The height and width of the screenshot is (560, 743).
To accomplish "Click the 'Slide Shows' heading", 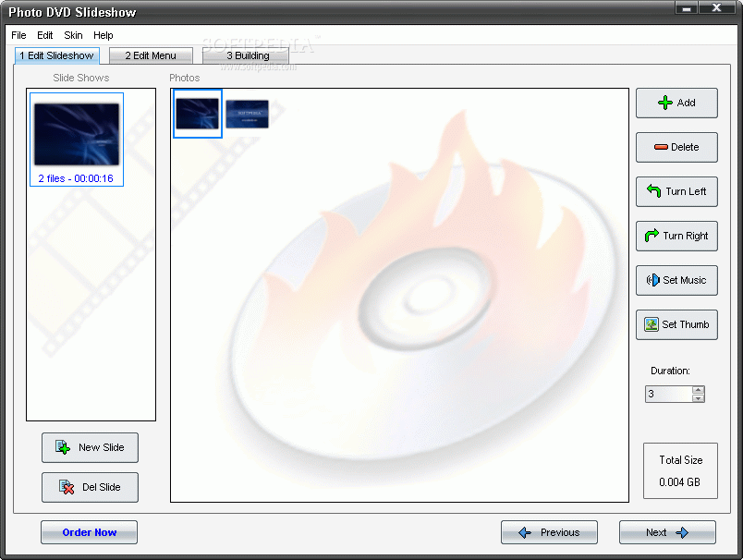I will pyautogui.click(x=81, y=78).
